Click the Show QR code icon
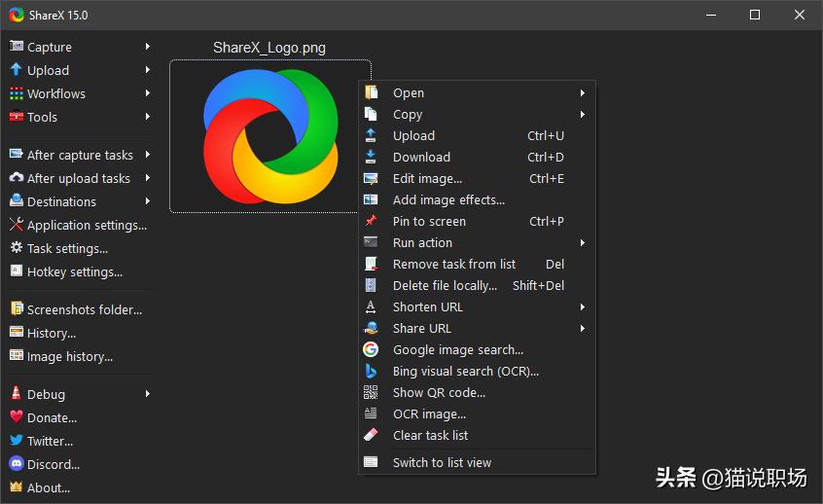 click(x=371, y=392)
